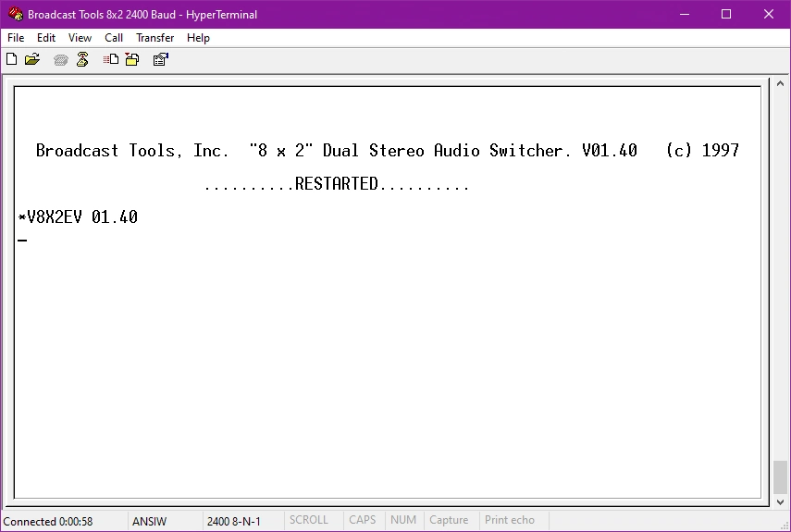Click the New connection toolbar icon

click(12, 59)
